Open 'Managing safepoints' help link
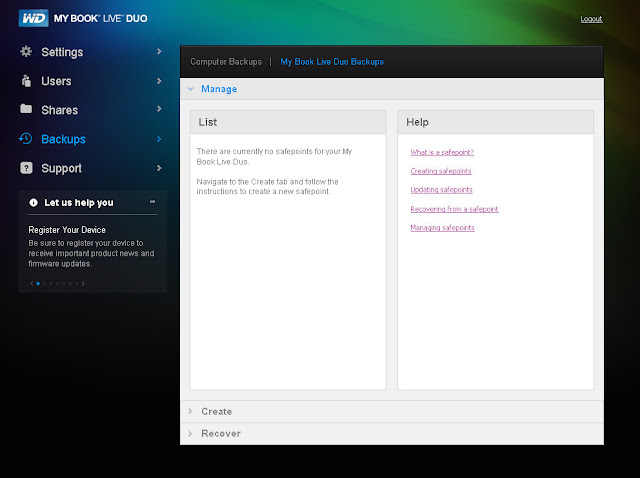640x478 pixels. click(442, 228)
